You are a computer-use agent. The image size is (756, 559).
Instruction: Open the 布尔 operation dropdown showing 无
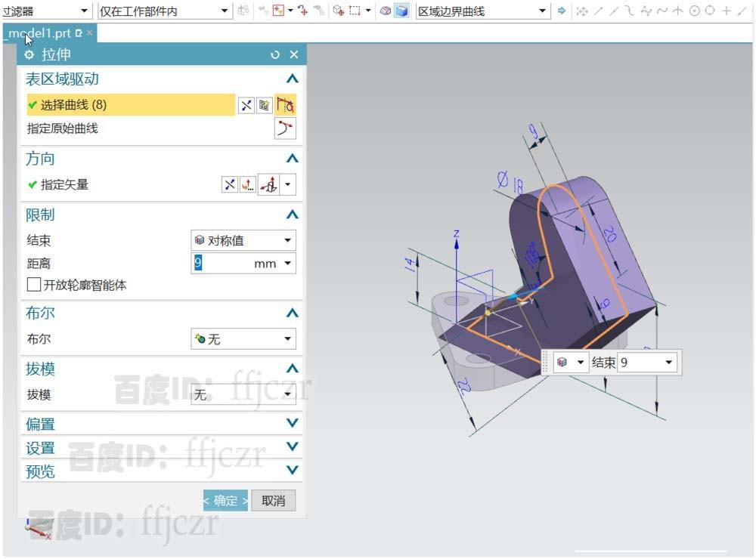(x=243, y=338)
